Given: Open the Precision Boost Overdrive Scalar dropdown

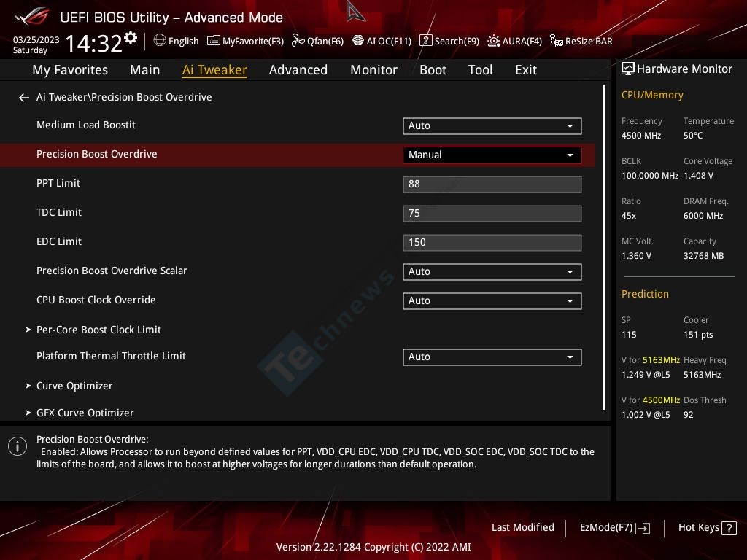Looking at the screenshot, I should pos(492,272).
